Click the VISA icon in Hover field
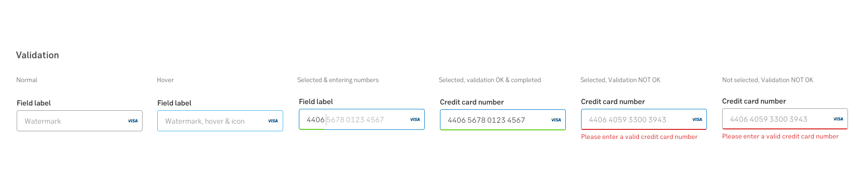Screen dimensions: 868x180 coord(273,121)
